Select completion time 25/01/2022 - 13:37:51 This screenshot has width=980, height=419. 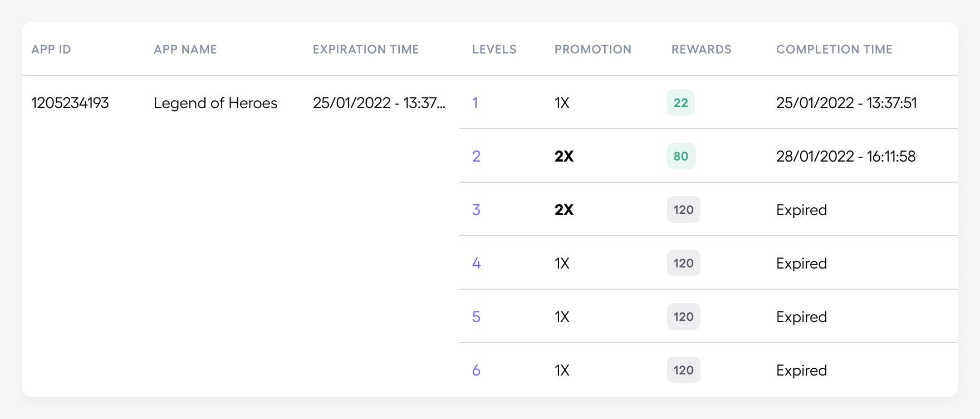[x=846, y=103]
